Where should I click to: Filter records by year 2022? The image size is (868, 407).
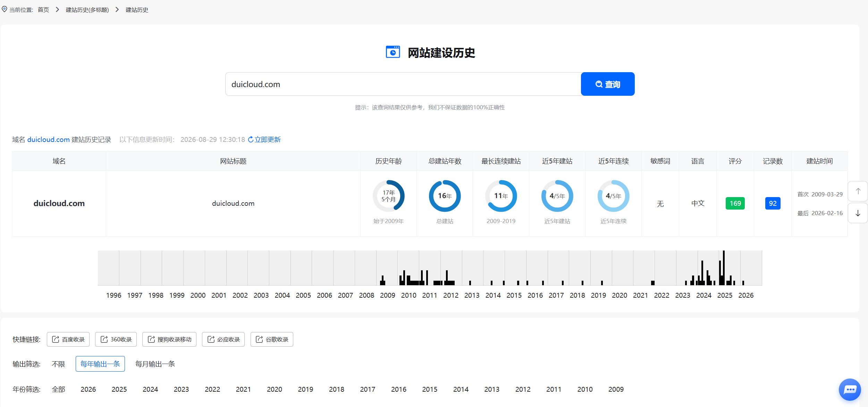point(212,389)
